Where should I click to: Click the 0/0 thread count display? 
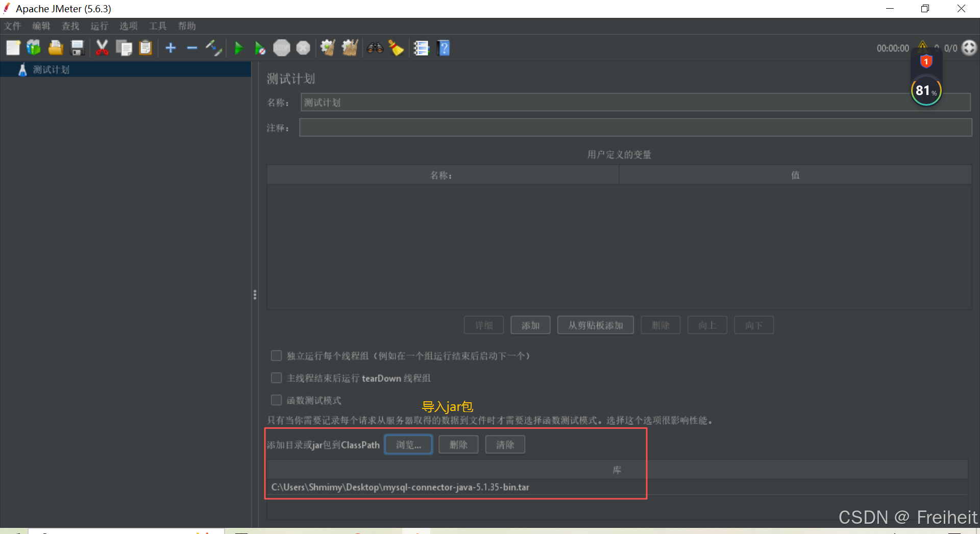pos(950,48)
